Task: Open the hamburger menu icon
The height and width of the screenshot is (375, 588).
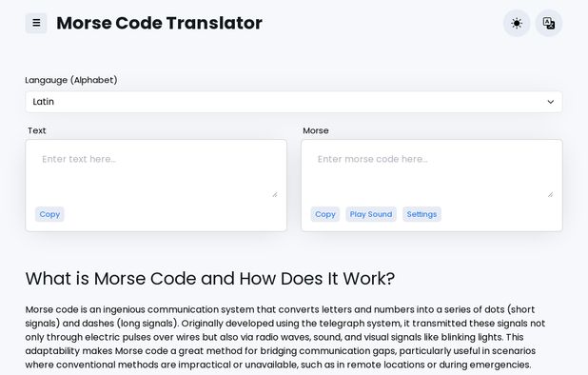Action: click(x=36, y=23)
